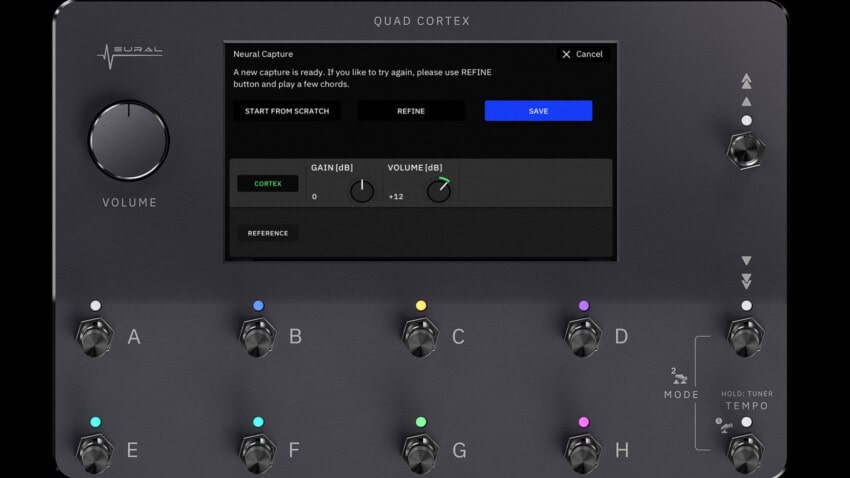850x478 pixels.
Task: Click footswitch G
Action: point(420,453)
